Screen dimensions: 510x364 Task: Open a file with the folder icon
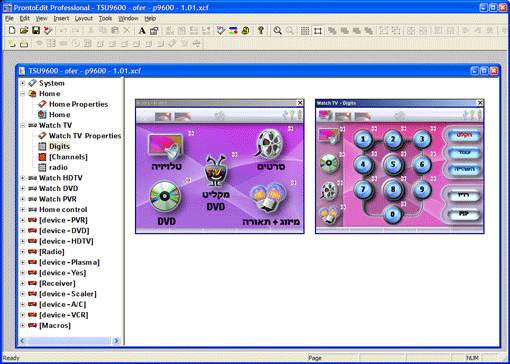point(24,31)
